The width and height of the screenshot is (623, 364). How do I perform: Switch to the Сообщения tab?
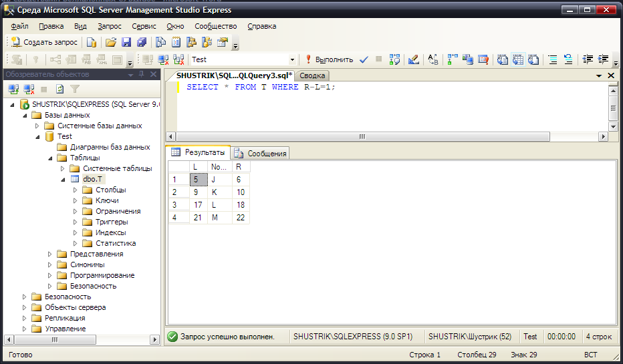(260, 153)
